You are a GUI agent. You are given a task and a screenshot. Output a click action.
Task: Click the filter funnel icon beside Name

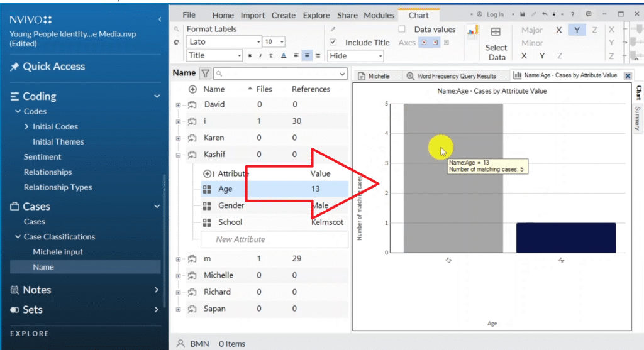coord(205,74)
